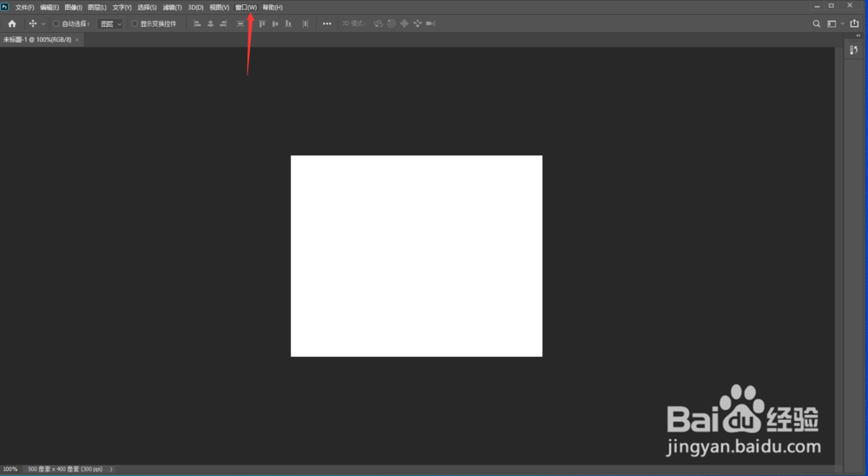Click the Distribute horizontally icon
Screen dimensions: 868x476
tap(305, 23)
